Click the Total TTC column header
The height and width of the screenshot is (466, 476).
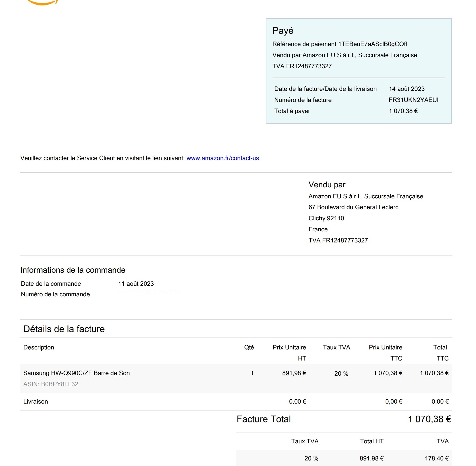pos(441,353)
